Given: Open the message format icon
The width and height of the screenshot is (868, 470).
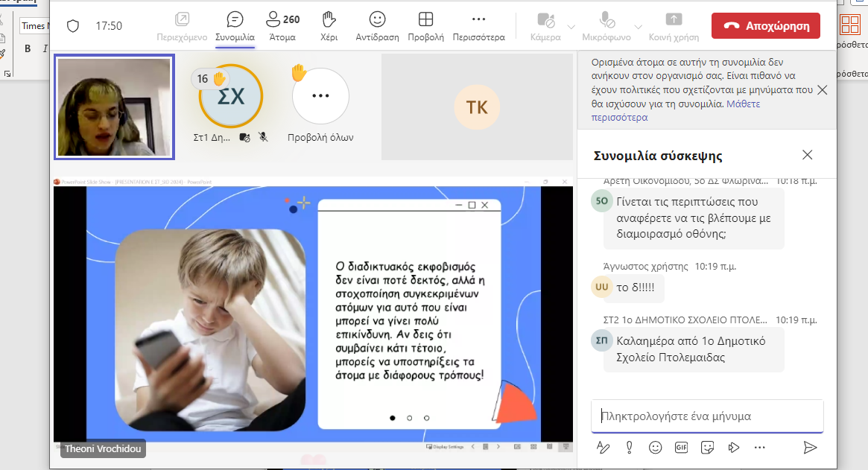Looking at the screenshot, I should pos(603,448).
